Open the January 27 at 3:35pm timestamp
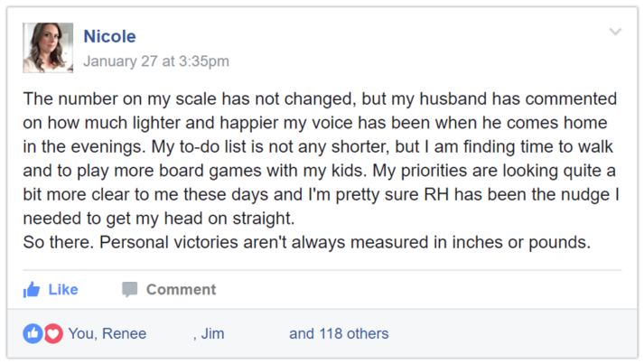 (155, 61)
